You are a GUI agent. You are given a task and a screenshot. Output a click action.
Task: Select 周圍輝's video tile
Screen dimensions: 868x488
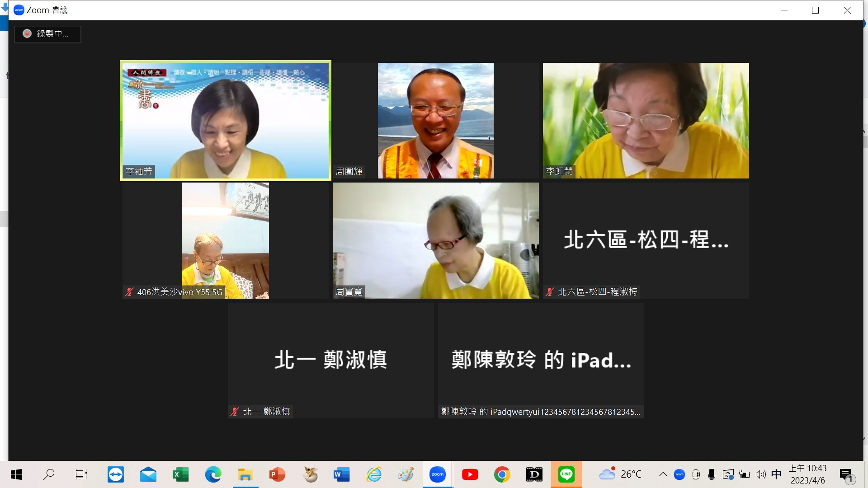click(435, 121)
